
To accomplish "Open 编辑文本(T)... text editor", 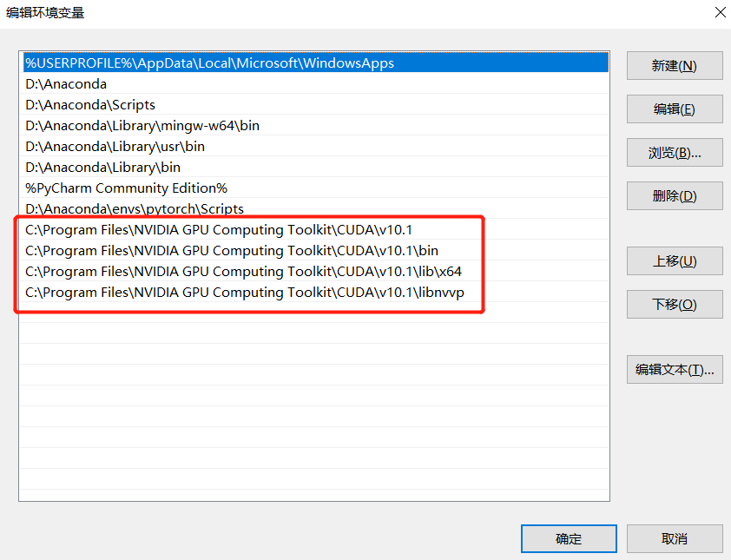I will pos(675,370).
